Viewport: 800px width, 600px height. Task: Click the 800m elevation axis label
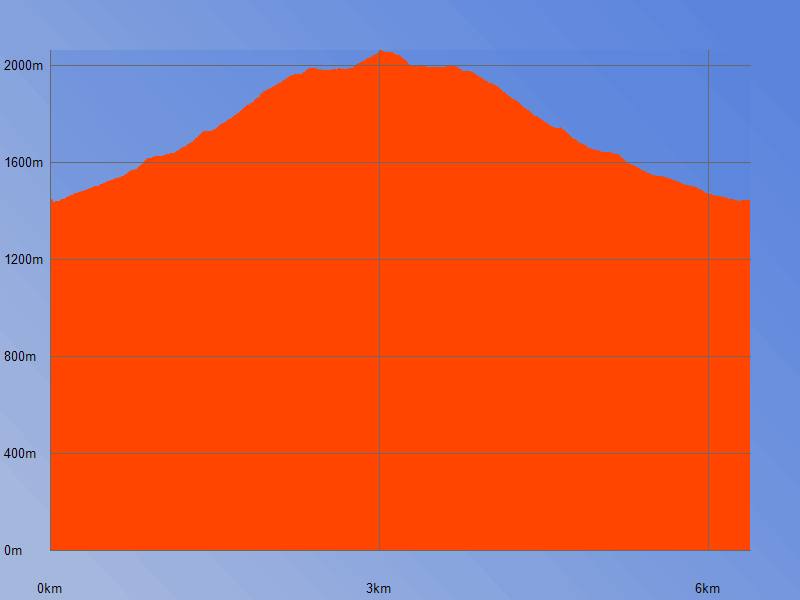(20, 357)
